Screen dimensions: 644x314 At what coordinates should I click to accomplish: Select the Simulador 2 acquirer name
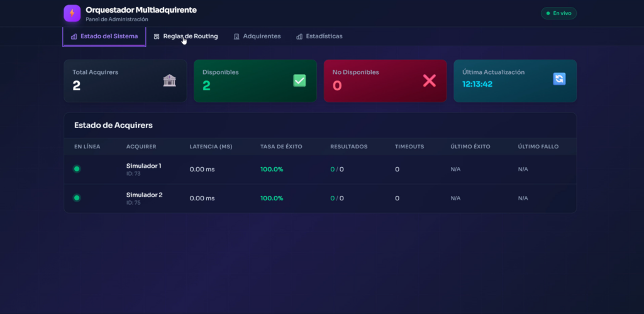point(144,195)
